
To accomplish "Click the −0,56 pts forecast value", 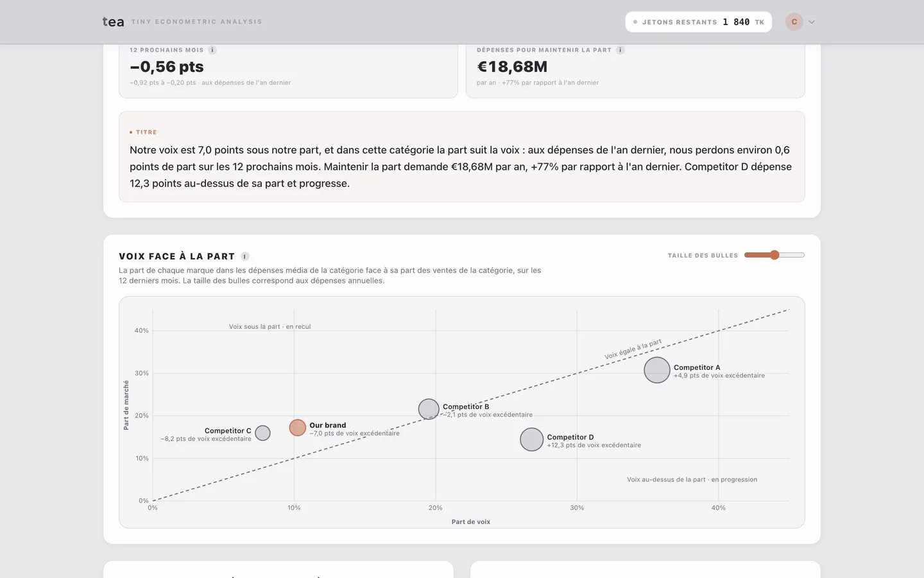I will (167, 67).
